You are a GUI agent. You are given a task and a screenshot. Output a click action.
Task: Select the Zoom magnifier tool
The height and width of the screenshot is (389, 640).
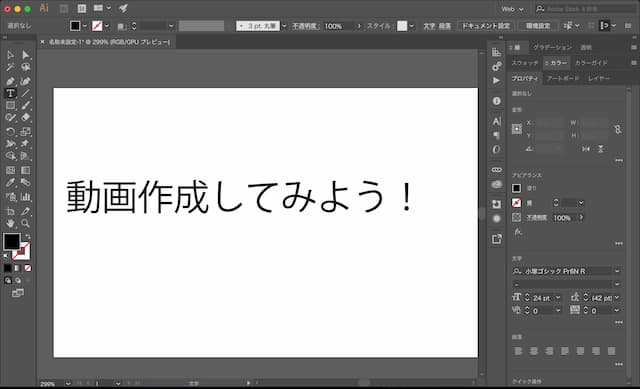(x=25, y=223)
